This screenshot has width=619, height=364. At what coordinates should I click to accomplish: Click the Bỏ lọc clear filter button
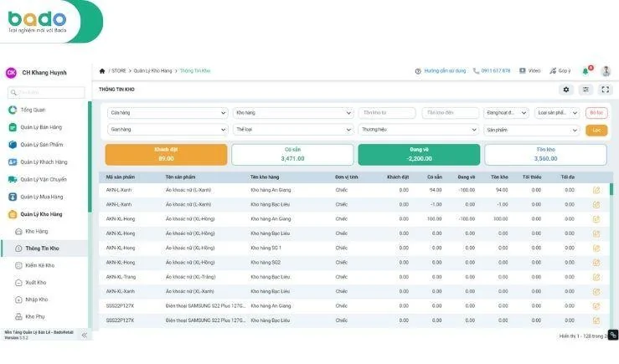coord(596,113)
